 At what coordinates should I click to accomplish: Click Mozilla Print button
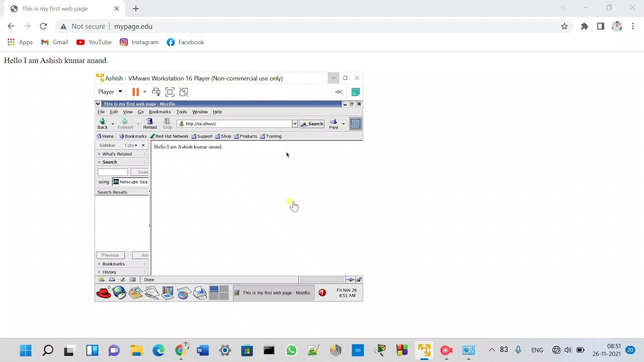point(334,124)
